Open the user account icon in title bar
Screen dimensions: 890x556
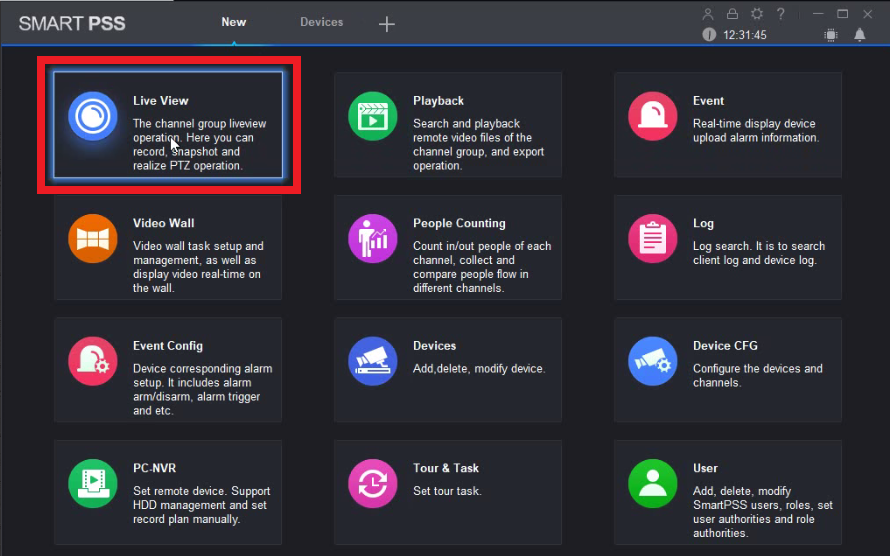pos(707,14)
